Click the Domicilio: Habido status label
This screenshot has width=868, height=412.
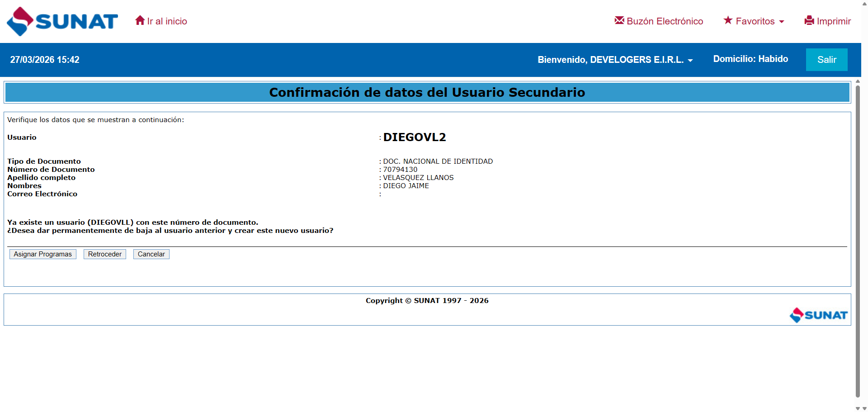pyautogui.click(x=750, y=59)
